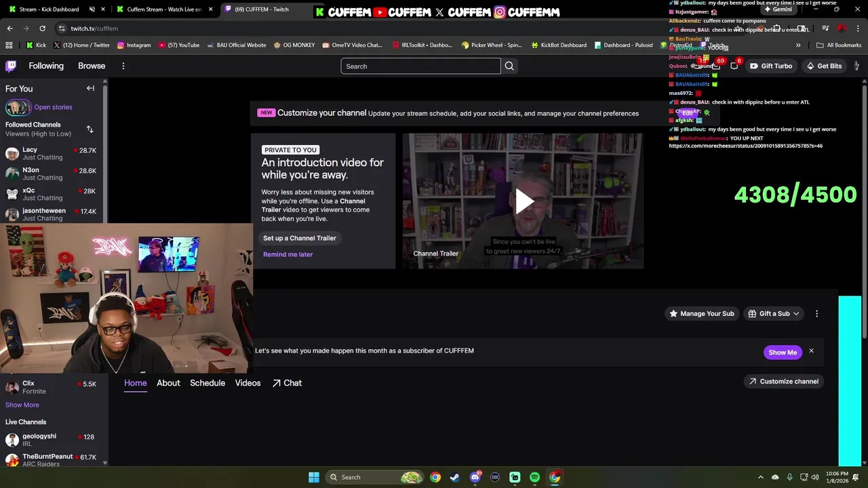
Task: Open Steam from the taskbar
Action: (454, 477)
